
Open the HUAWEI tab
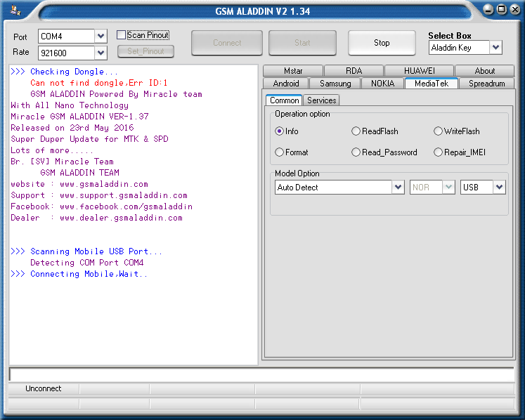pos(419,71)
